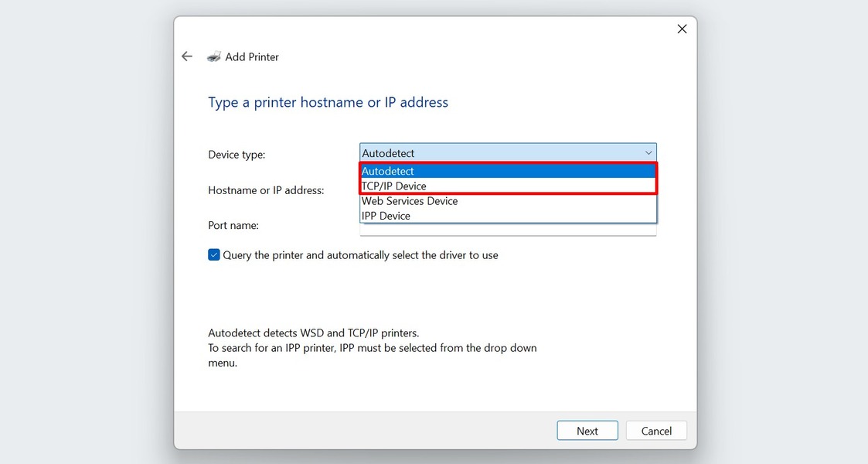868x464 pixels.
Task: Click the back arrow navigation icon
Action: tap(186, 56)
